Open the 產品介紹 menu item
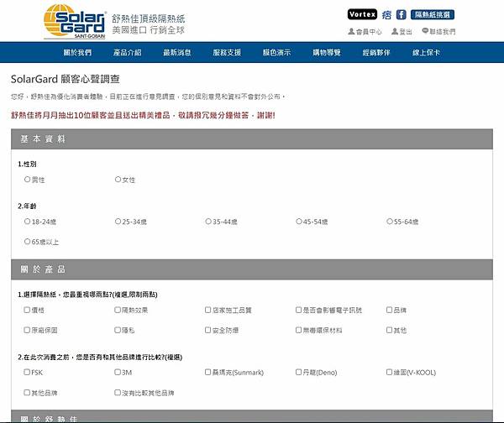Image resolution: width=504 pixels, height=423 pixels. 128,52
